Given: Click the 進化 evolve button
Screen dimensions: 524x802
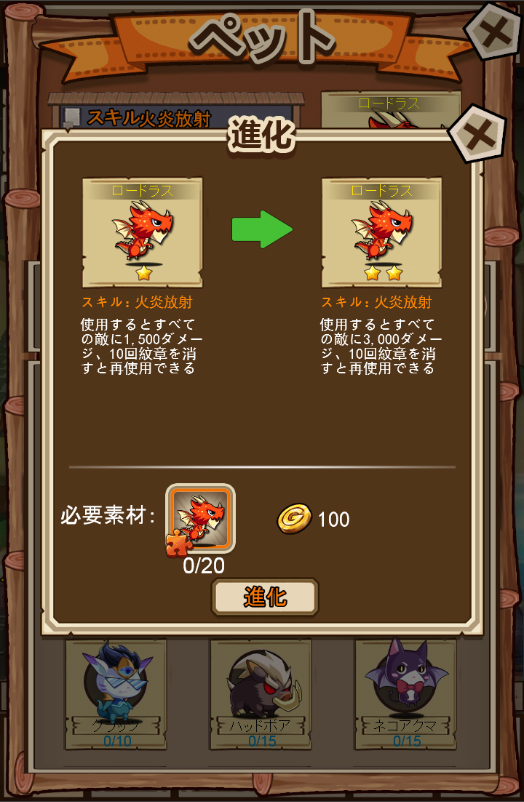Looking at the screenshot, I should (x=265, y=597).
